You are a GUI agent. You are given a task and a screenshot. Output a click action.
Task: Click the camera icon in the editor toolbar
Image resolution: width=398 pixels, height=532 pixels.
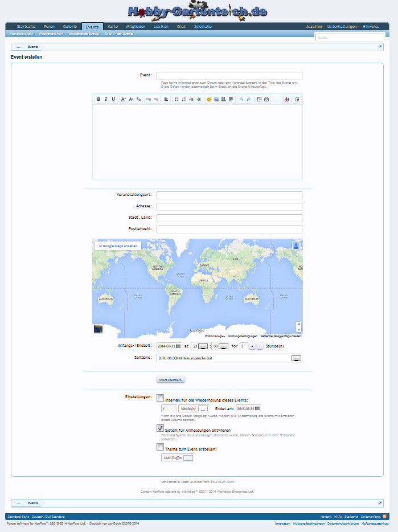(266, 100)
